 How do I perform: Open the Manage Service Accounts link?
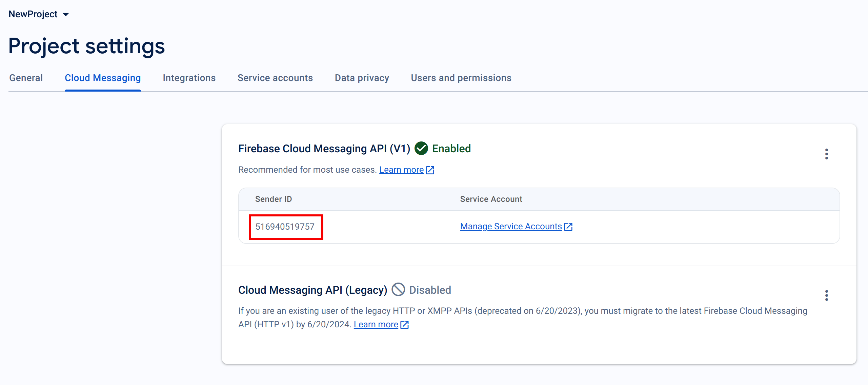tap(511, 226)
